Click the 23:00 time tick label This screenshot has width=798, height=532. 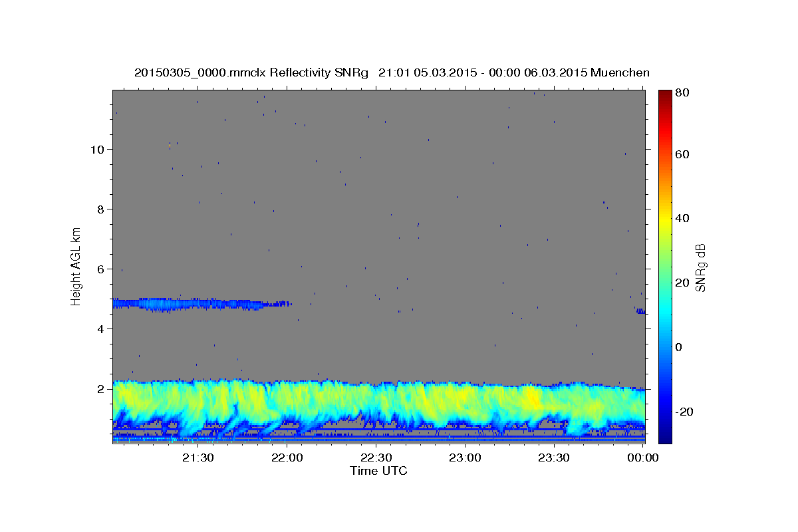[x=465, y=458]
